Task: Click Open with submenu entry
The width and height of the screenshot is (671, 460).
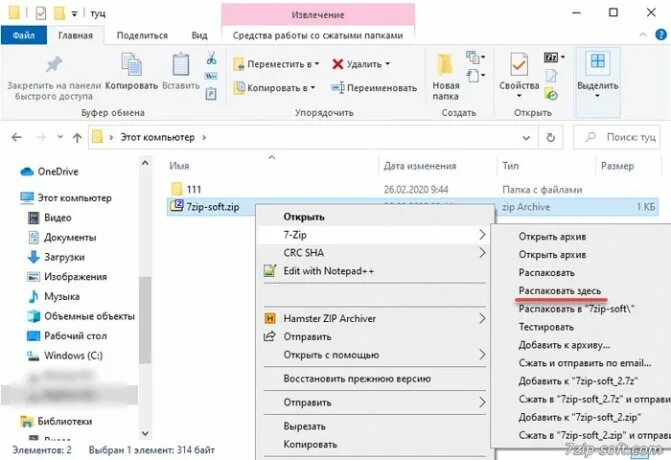Action: point(375,355)
